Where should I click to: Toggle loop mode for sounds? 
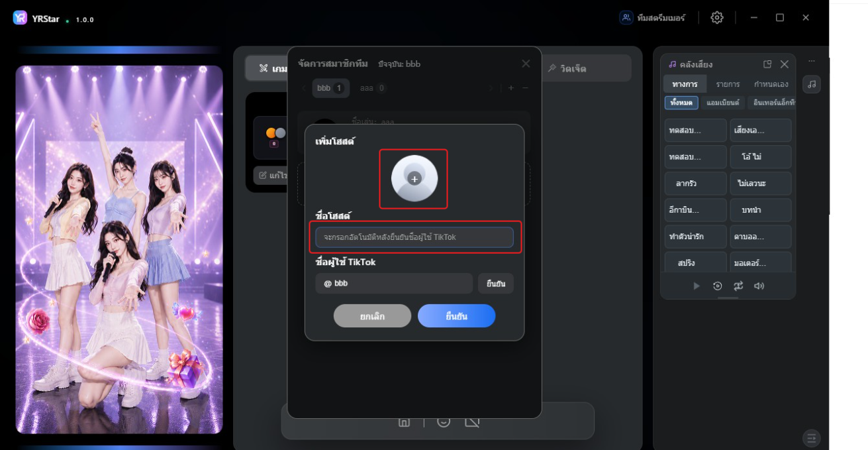click(x=738, y=286)
